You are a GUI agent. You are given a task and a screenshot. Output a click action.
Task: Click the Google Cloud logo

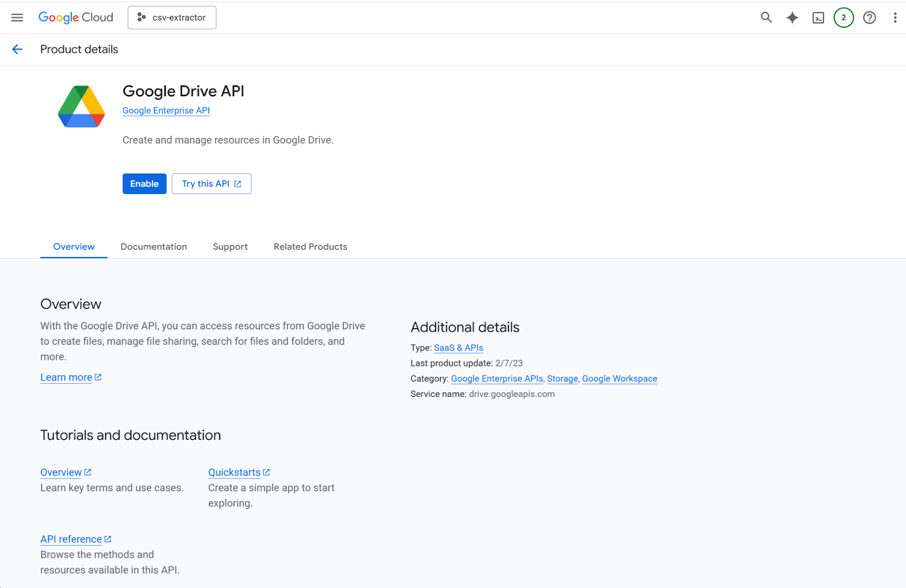coord(75,18)
